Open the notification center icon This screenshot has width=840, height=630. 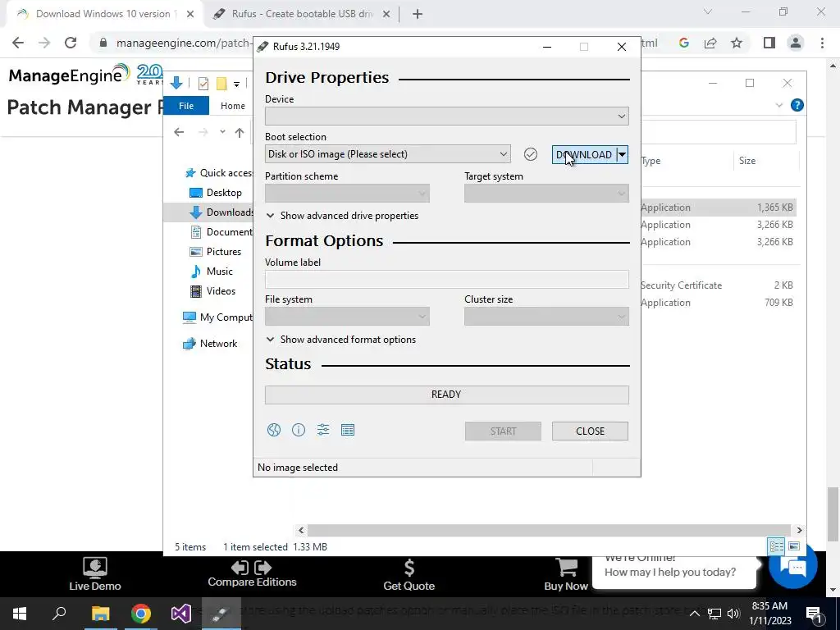[814, 614]
